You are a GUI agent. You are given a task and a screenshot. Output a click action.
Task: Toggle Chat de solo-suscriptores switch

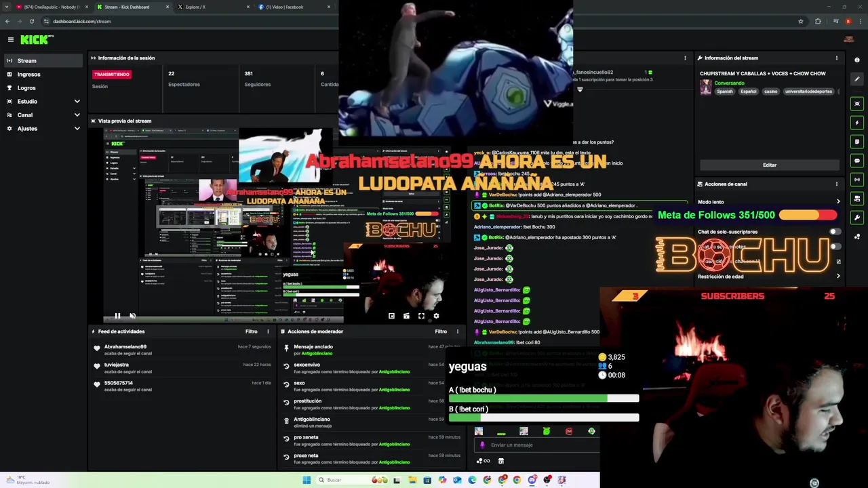(x=834, y=232)
